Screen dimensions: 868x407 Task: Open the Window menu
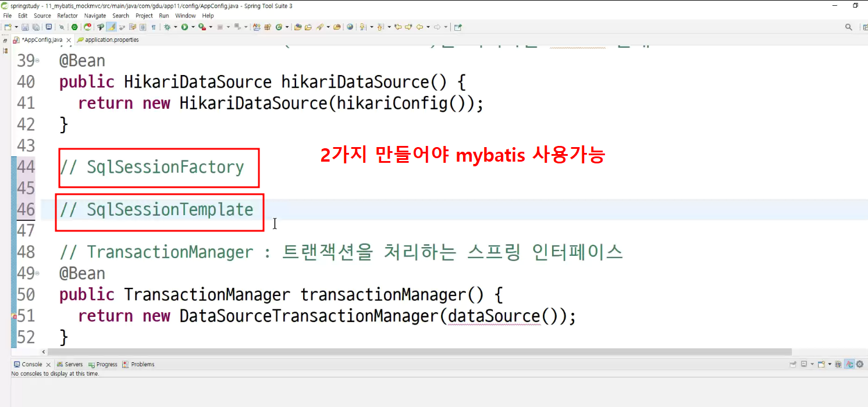pyautogui.click(x=186, y=16)
